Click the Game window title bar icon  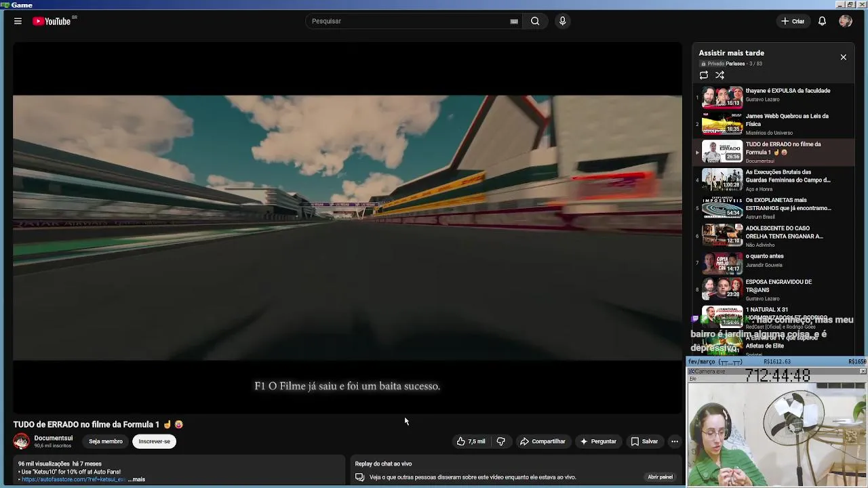click(5, 5)
